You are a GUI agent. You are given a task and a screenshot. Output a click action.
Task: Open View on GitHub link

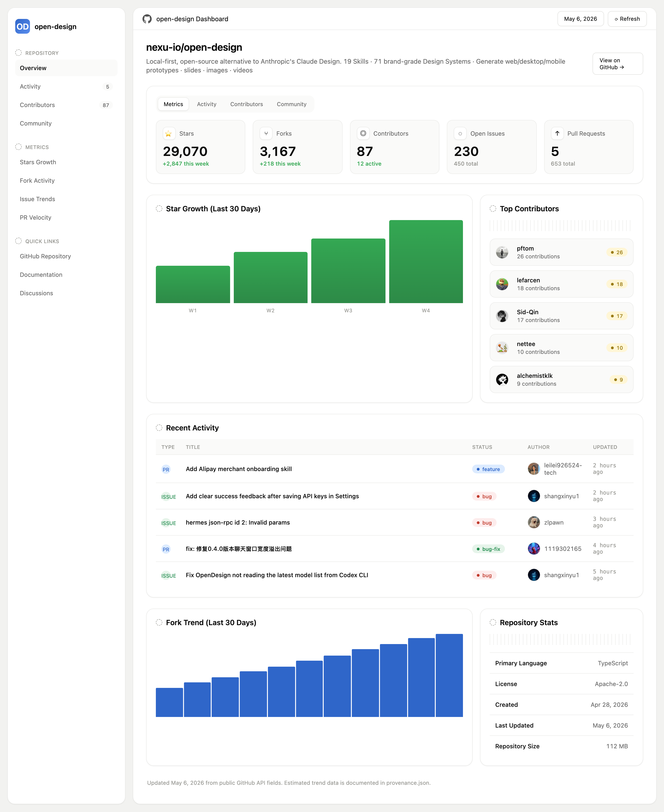point(617,63)
